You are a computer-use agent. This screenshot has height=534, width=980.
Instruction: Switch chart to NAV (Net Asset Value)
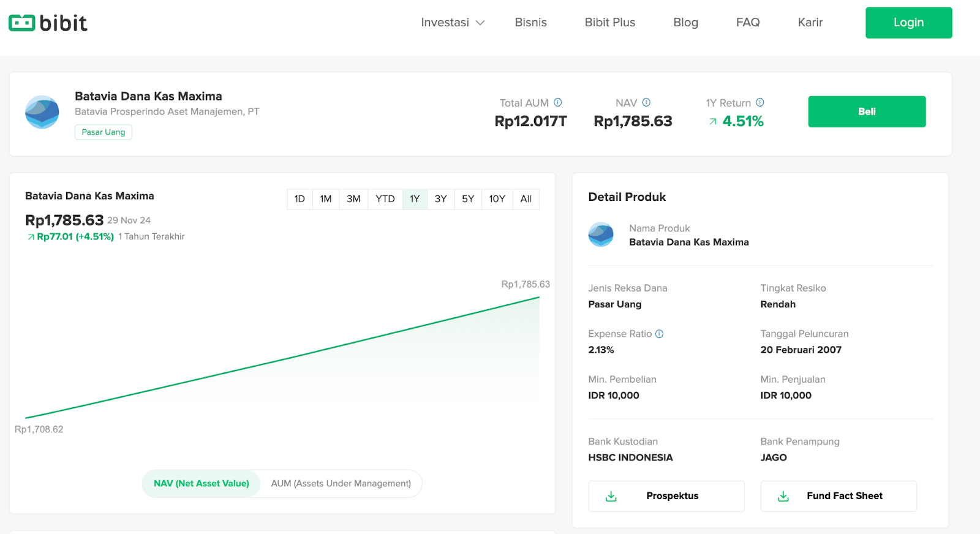coord(202,484)
